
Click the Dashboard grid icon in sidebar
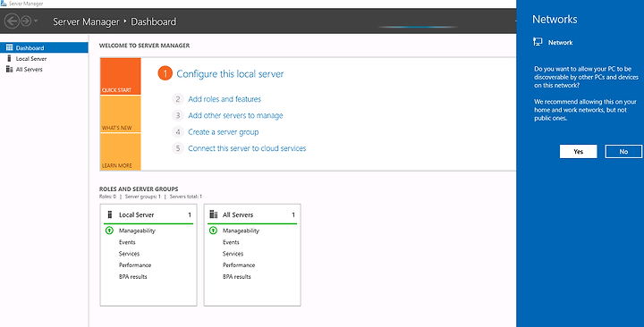[x=10, y=47]
